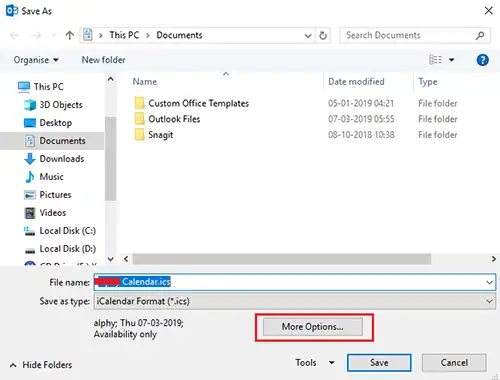500x380 pixels.
Task: Select Custom Office Templates folder
Action: [199, 103]
